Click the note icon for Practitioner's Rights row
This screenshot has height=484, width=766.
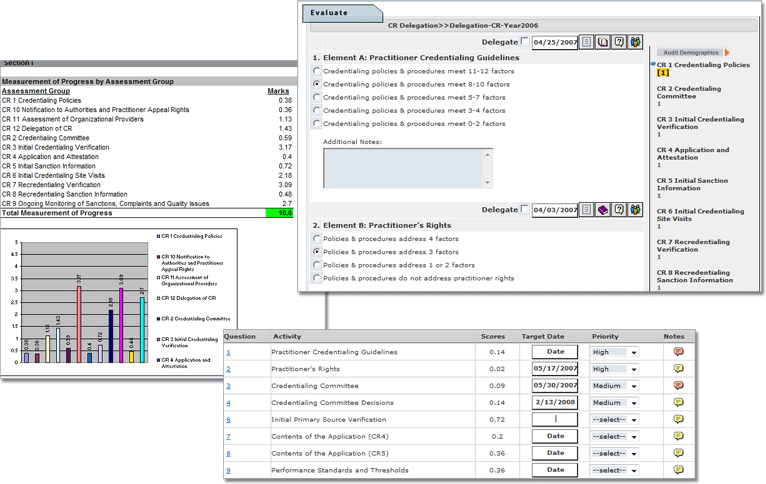pos(679,369)
